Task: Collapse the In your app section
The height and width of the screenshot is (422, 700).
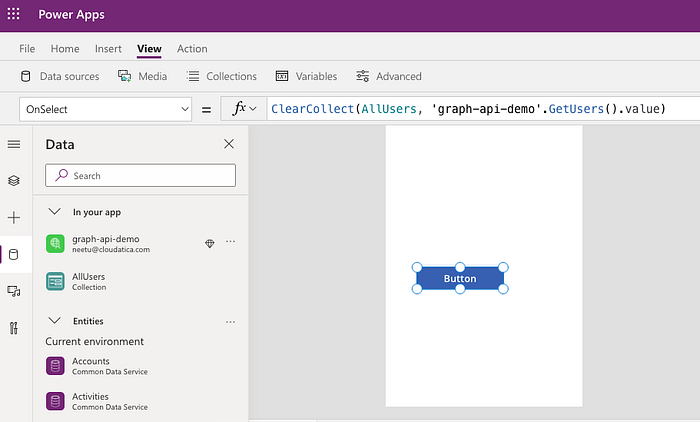Action: [54, 212]
